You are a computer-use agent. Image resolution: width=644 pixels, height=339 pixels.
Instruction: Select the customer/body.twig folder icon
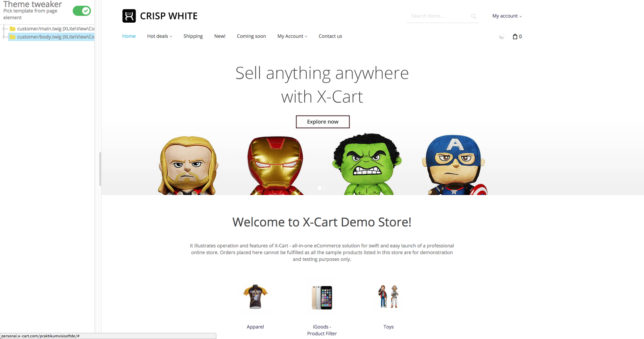13,37
